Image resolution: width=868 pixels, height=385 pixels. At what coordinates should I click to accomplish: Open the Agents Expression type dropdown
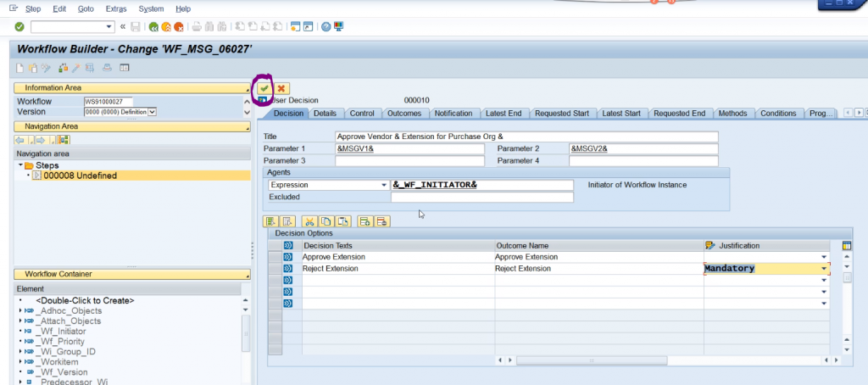click(384, 185)
